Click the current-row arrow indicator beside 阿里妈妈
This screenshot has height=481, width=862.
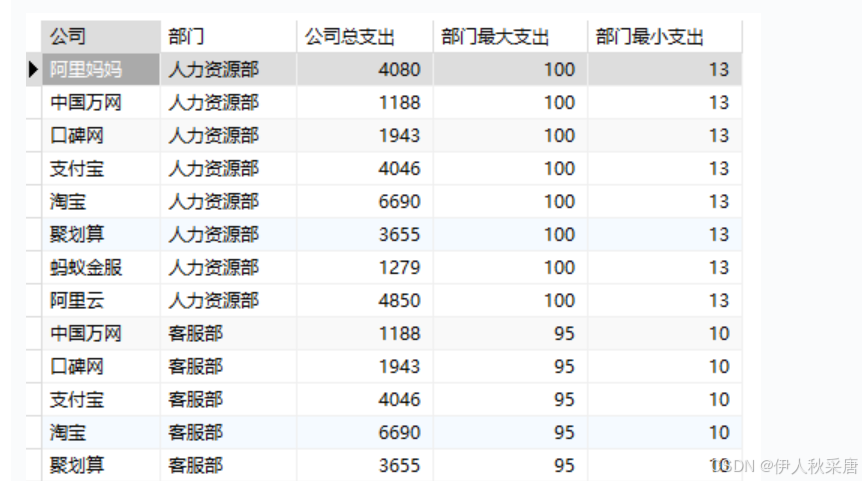point(33,70)
